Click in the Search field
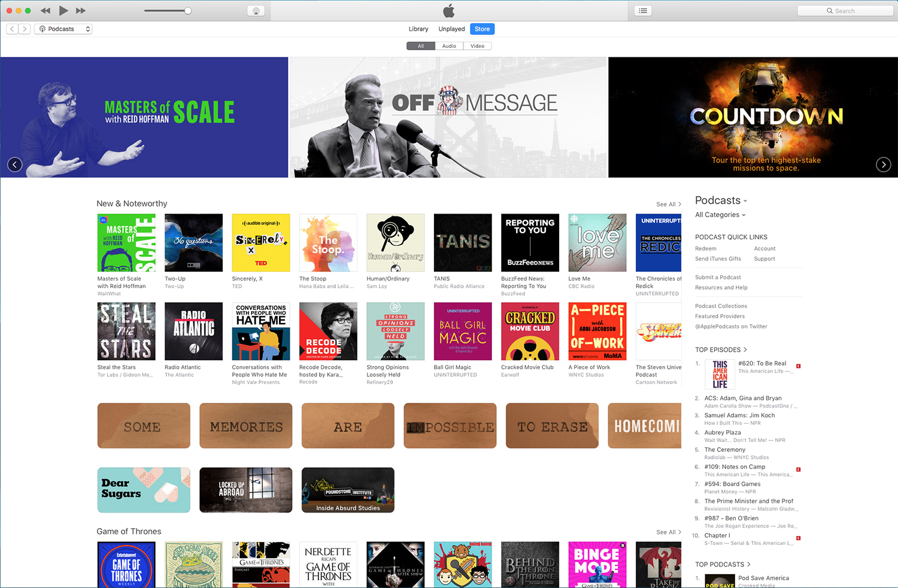898x588 pixels. point(845,11)
